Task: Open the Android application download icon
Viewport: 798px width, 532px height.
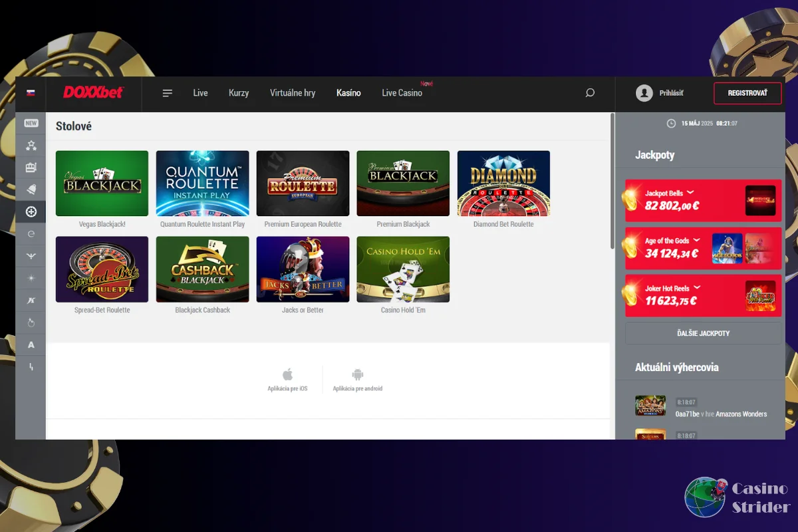Action: [x=358, y=374]
